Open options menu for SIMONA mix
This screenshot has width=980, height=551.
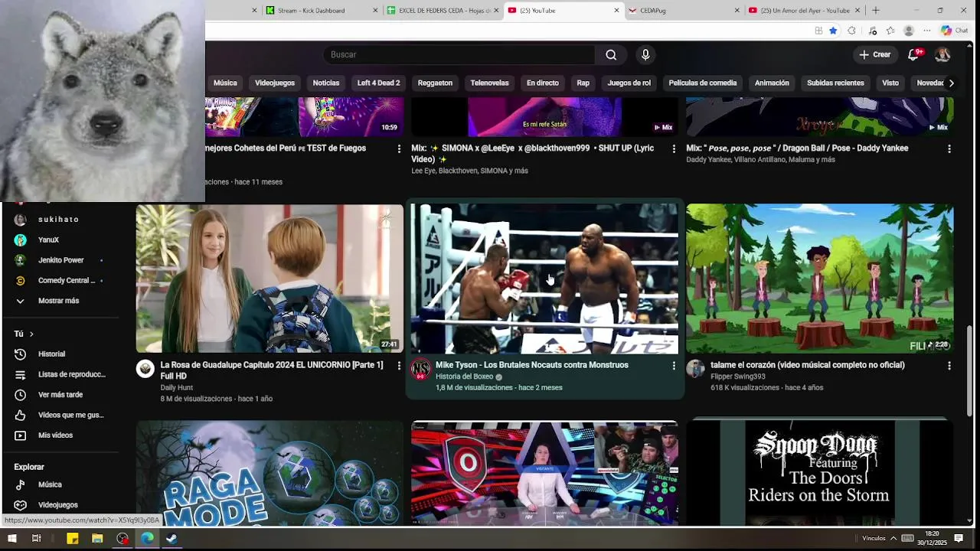coord(674,148)
